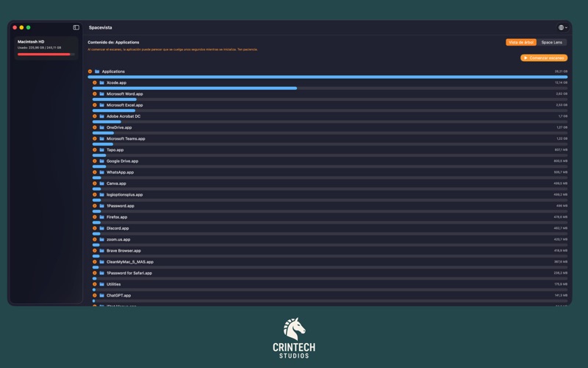
Task: Click the size value in Microsoft Word.app row
Action: (x=562, y=94)
